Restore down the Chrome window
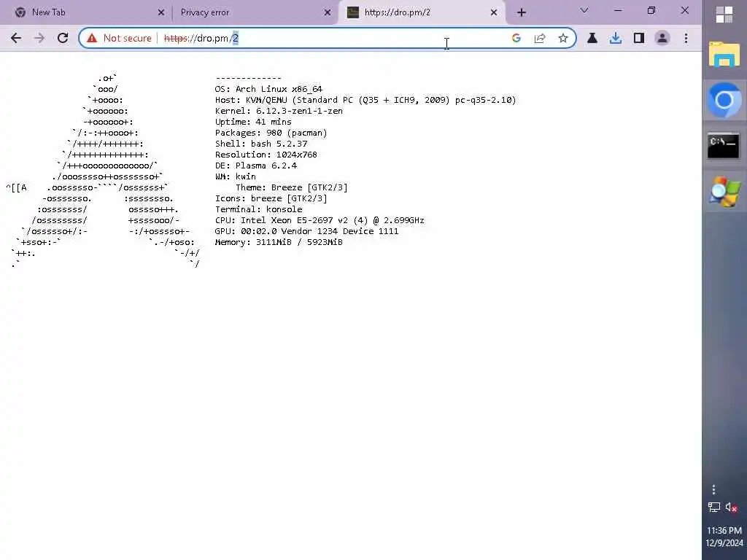 [651, 10]
